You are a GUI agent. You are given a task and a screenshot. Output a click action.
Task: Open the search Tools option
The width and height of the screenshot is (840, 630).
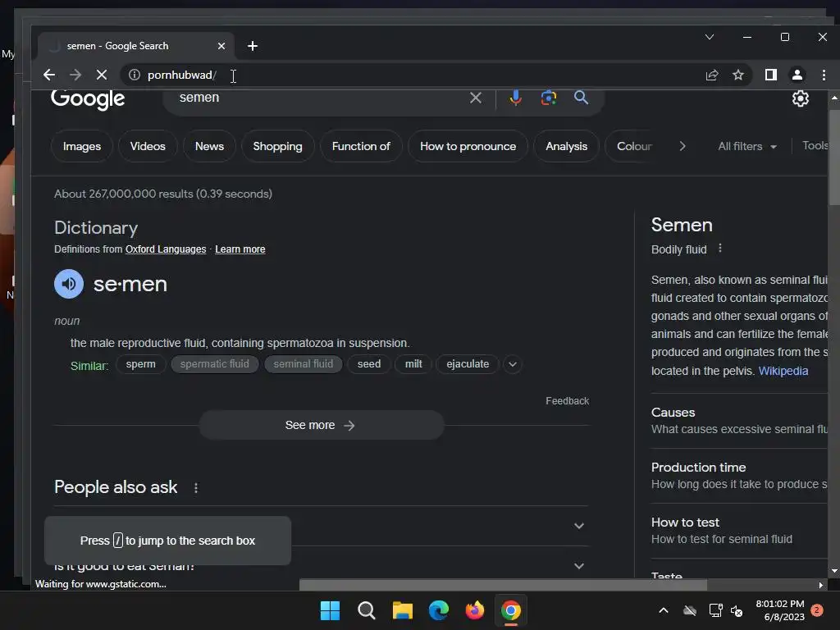815,146
